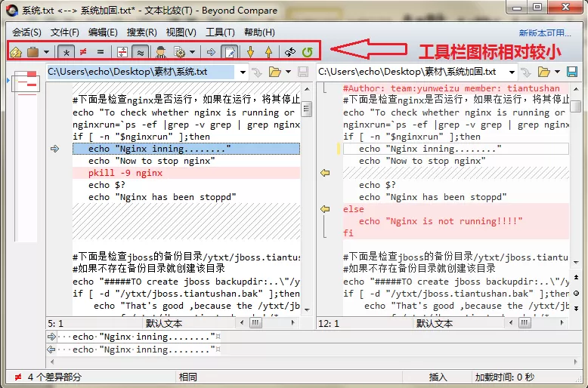
Task: Open the 视图(V) menu
Action: pos(181,32)
